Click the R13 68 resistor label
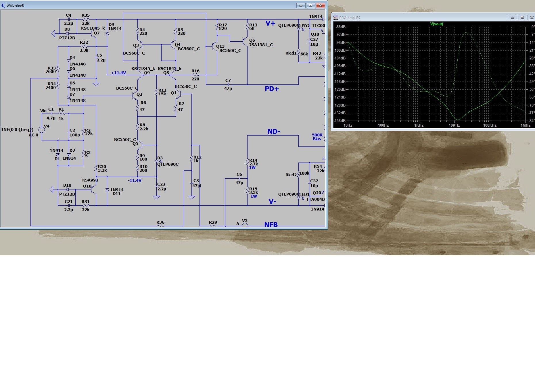This screenshot has height=392, width=535. pos(253,27)
